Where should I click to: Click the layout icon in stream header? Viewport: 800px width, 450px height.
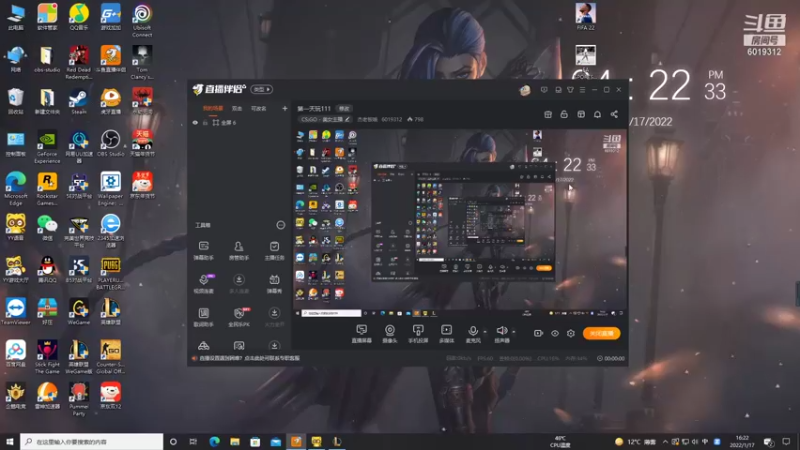click(581, 114)
